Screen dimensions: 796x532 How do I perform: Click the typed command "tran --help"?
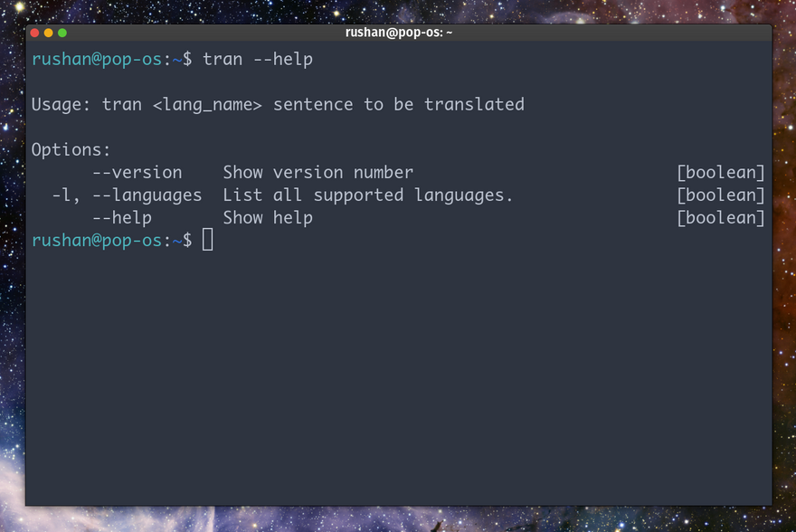(258, 60)
